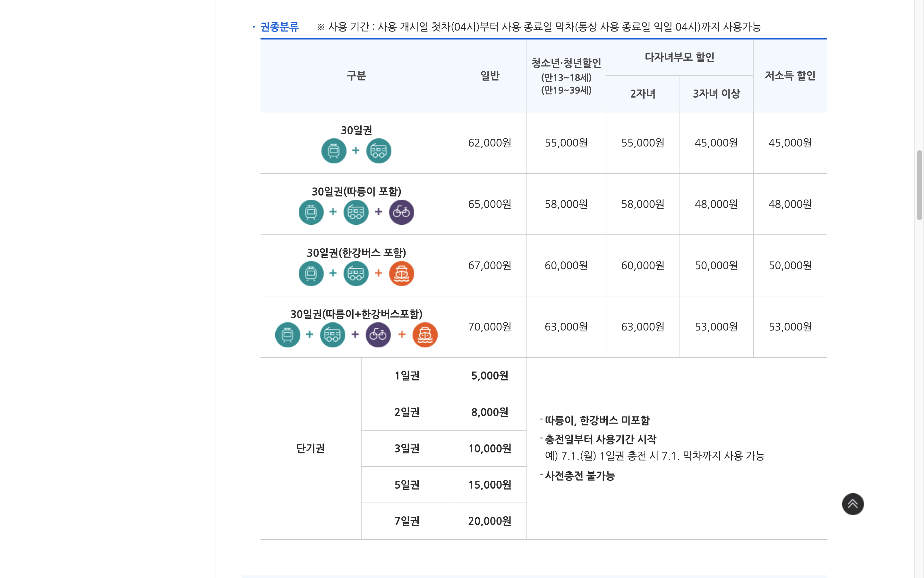Viewport: 924px width, 578px height.
Task: Click ferry icon in 30일권(한강버스 포함) row
Action: point(401,273)
